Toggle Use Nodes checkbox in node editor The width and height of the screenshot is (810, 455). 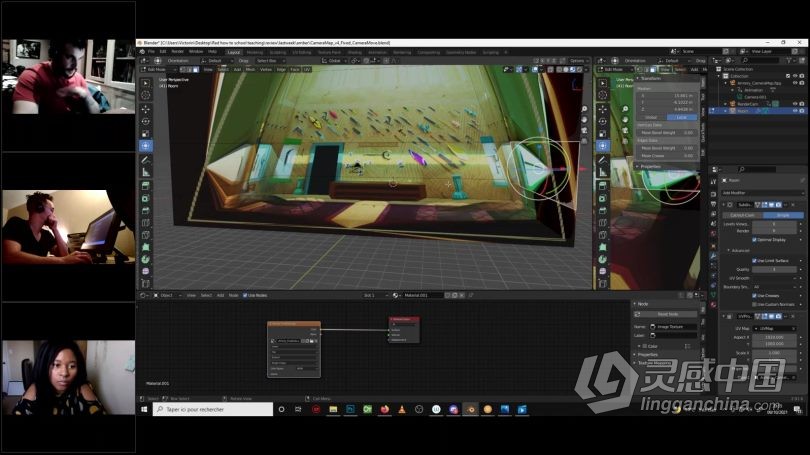[x=245, y=295]
